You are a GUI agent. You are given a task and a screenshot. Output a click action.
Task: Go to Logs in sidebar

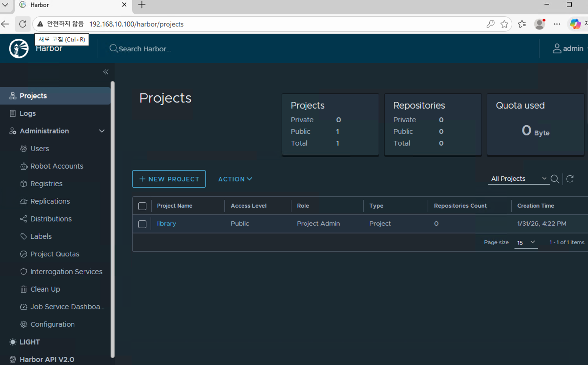click(x=28, y=113)
